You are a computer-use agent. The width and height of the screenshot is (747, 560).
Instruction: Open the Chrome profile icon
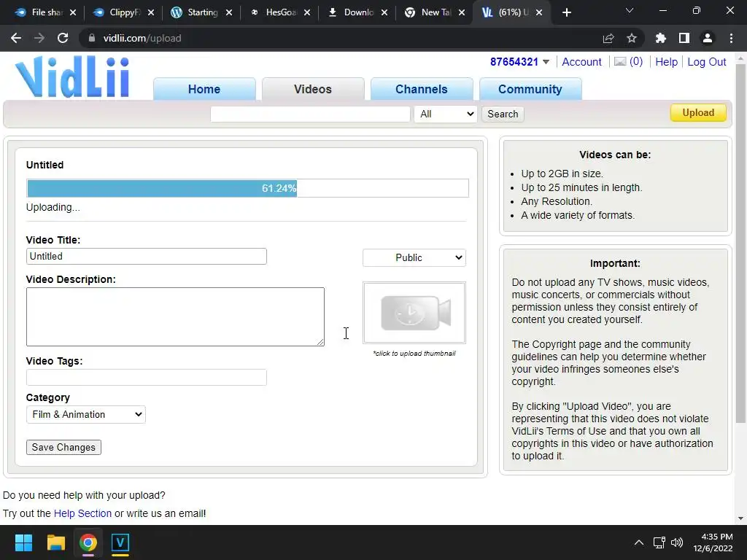pyautogui.click(x=708, y=38)
